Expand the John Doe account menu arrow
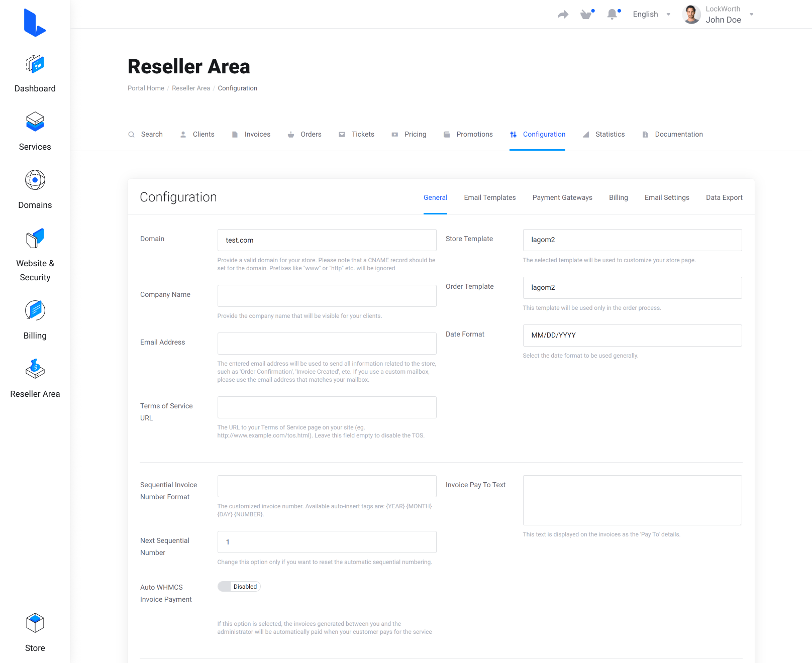Screen dimensions: 812x663 coord(752,15)
